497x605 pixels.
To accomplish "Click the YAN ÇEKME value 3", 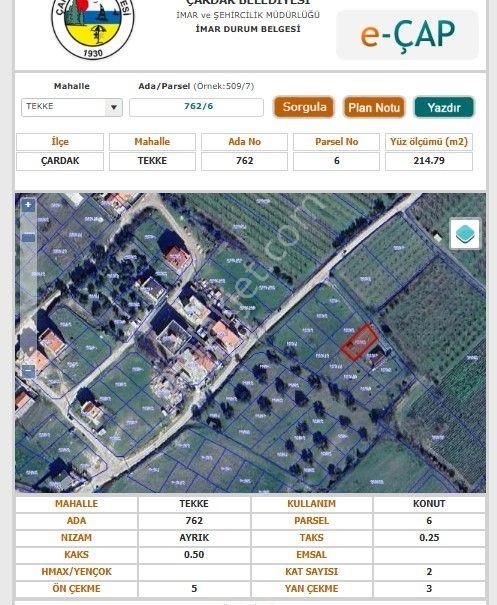I will click(x=429, y=588).
